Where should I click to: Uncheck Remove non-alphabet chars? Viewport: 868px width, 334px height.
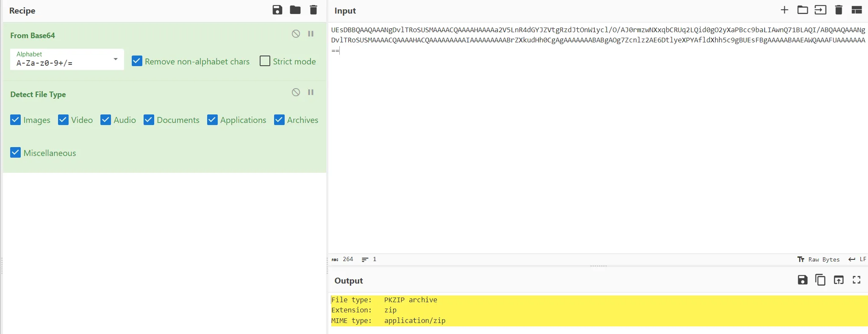[x=137, y=61]
